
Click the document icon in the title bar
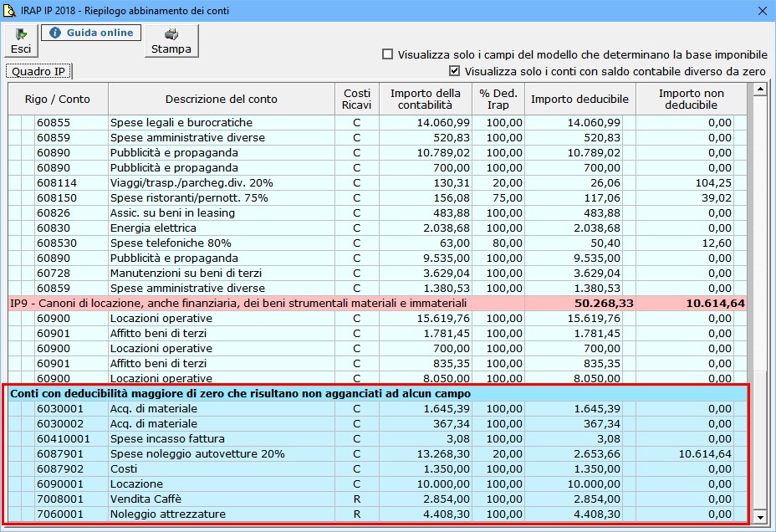tap(9, 10)
